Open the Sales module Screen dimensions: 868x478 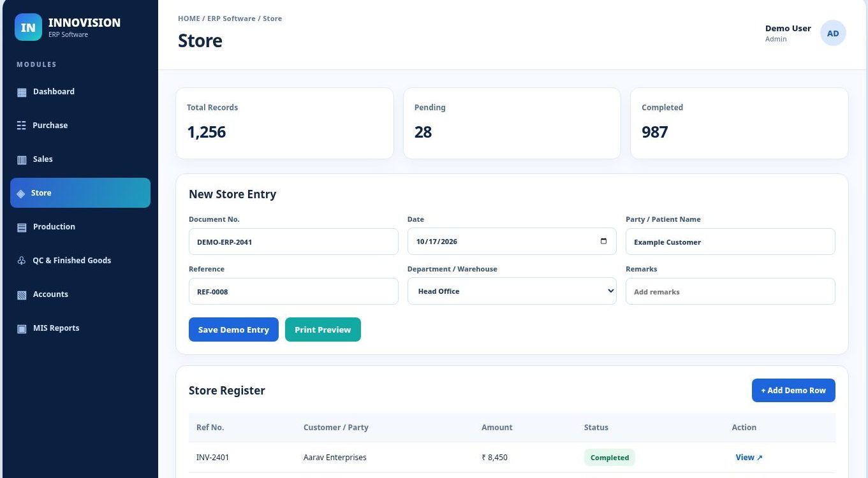coord(80,159)
